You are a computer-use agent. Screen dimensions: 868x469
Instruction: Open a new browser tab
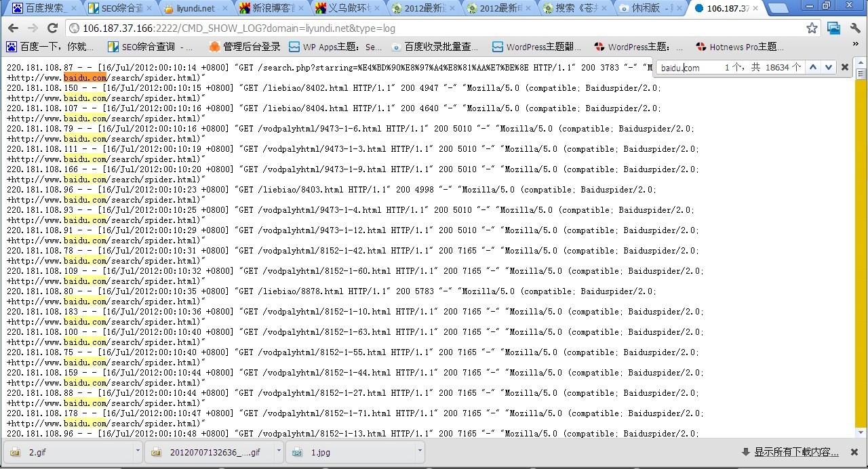click(x=778, y=8)
